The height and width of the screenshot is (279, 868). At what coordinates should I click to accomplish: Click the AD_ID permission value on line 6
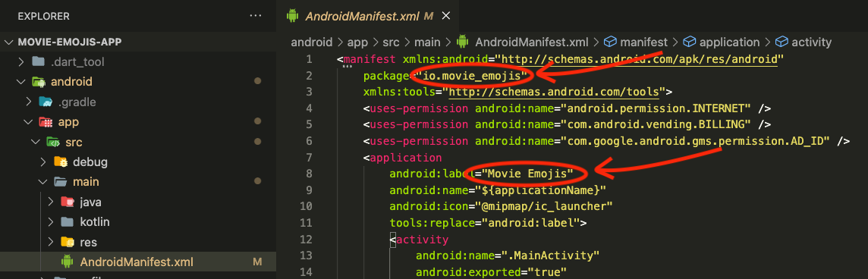click(695, 141)
